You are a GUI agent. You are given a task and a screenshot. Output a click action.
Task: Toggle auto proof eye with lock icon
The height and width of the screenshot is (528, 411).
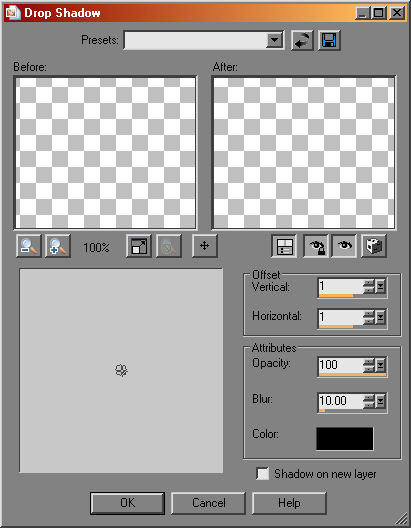click(x=315, y=246)
